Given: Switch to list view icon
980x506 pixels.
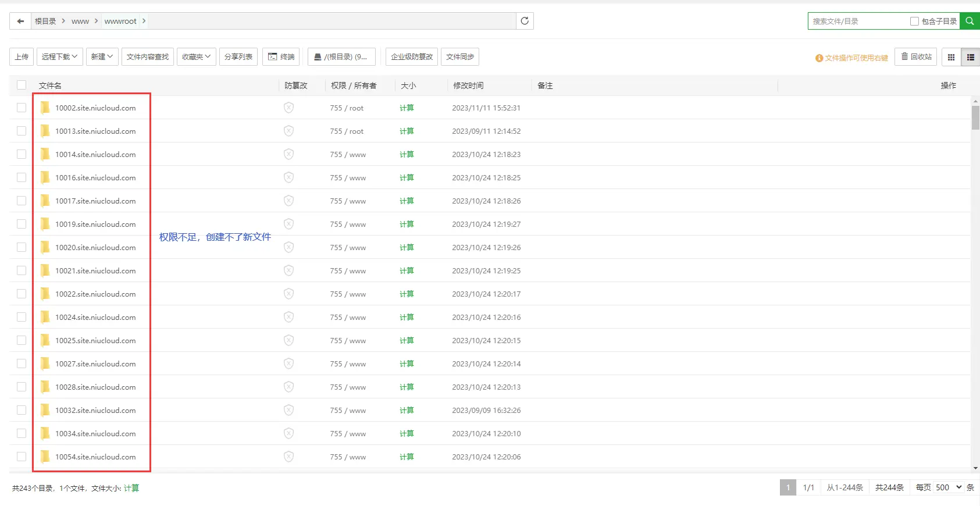Looking at the screenshot, I should (970, 57).
